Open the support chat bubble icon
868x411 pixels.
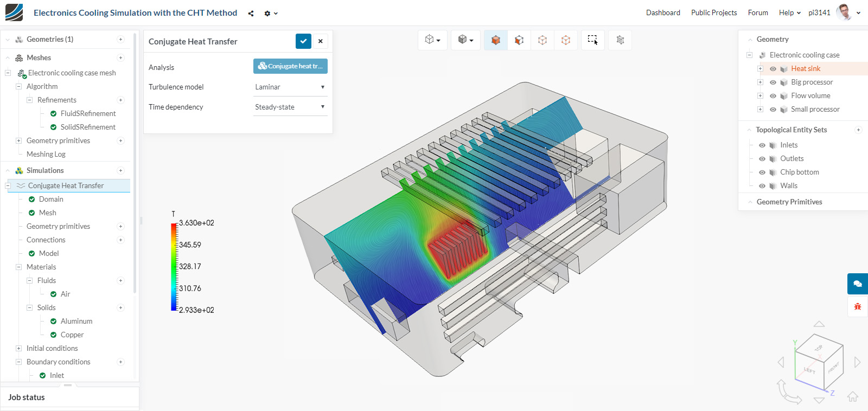858,284
